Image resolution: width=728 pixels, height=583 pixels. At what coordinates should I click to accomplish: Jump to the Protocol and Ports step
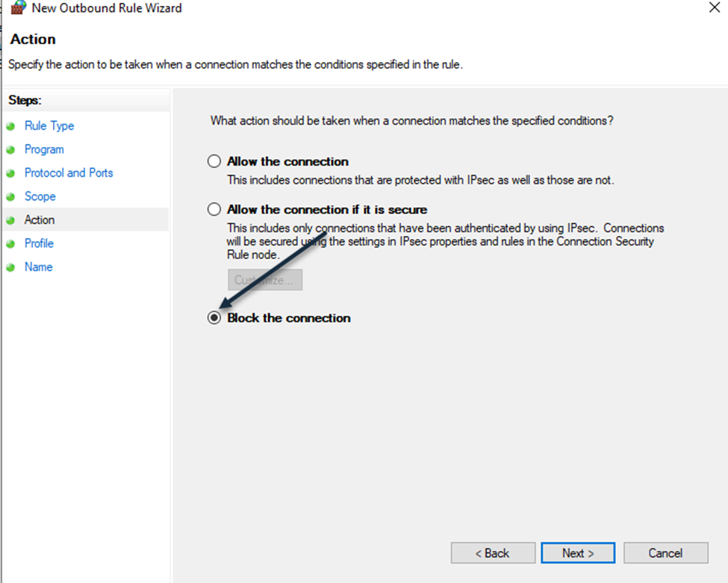(69, 172)
